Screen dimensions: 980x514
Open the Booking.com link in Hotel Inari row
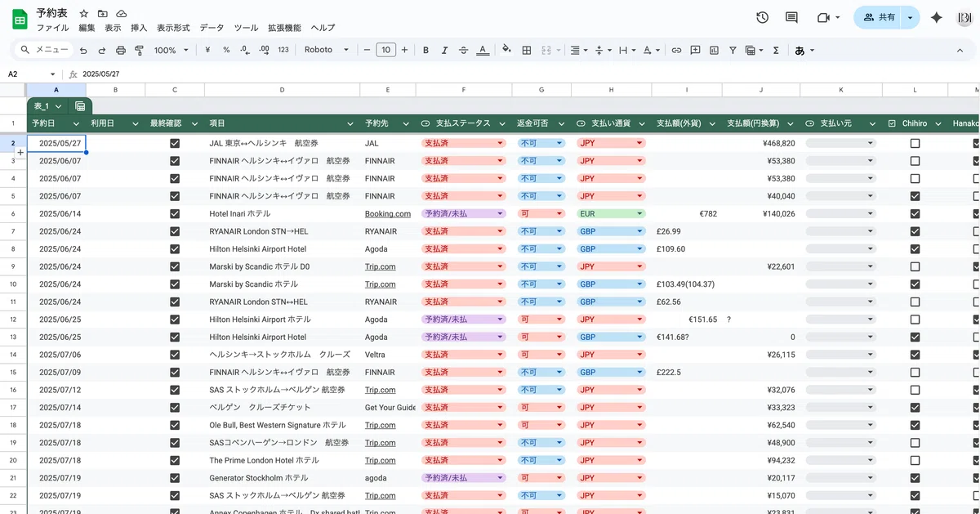pos(388,213)
